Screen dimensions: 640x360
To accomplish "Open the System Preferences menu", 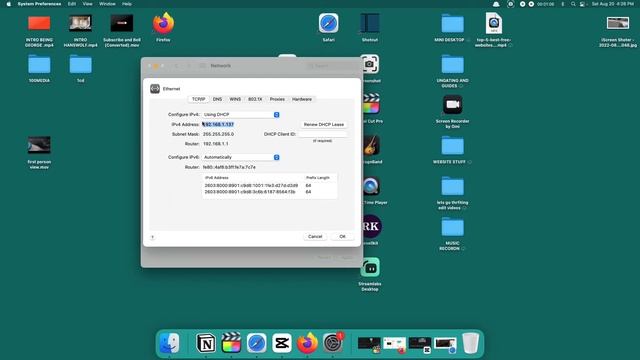I will pos(39,4).
